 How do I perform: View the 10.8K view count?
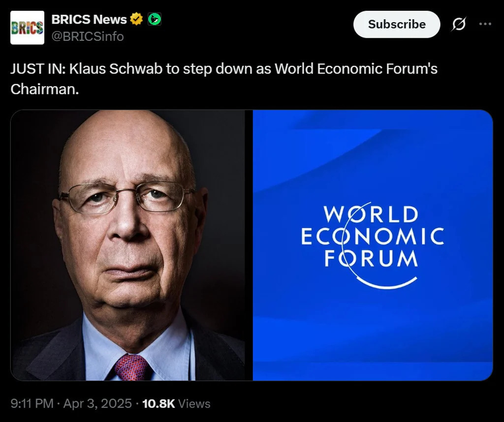coord(158,404)
